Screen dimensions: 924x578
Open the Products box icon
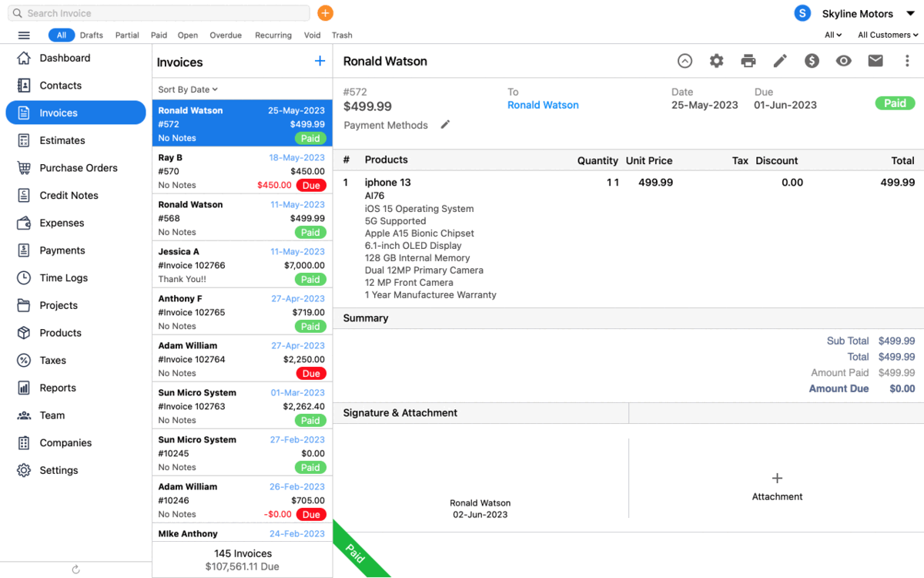tap(24, 333)
